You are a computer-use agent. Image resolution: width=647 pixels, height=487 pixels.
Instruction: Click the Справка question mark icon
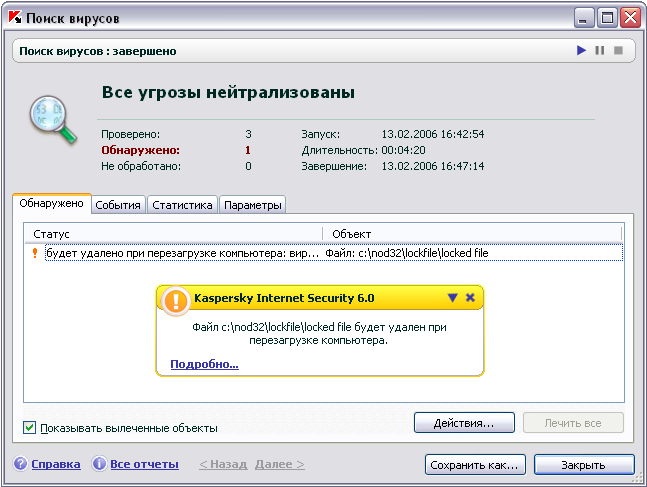click(20, 464)
